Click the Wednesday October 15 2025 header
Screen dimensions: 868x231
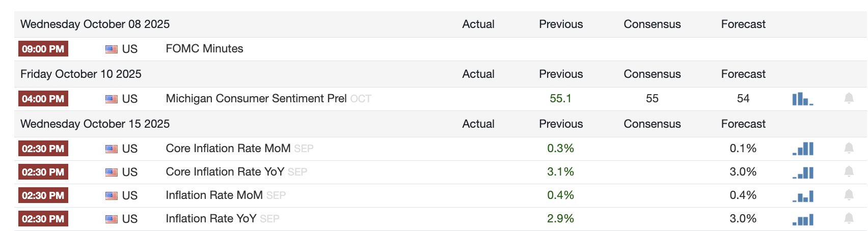(95, 124)
